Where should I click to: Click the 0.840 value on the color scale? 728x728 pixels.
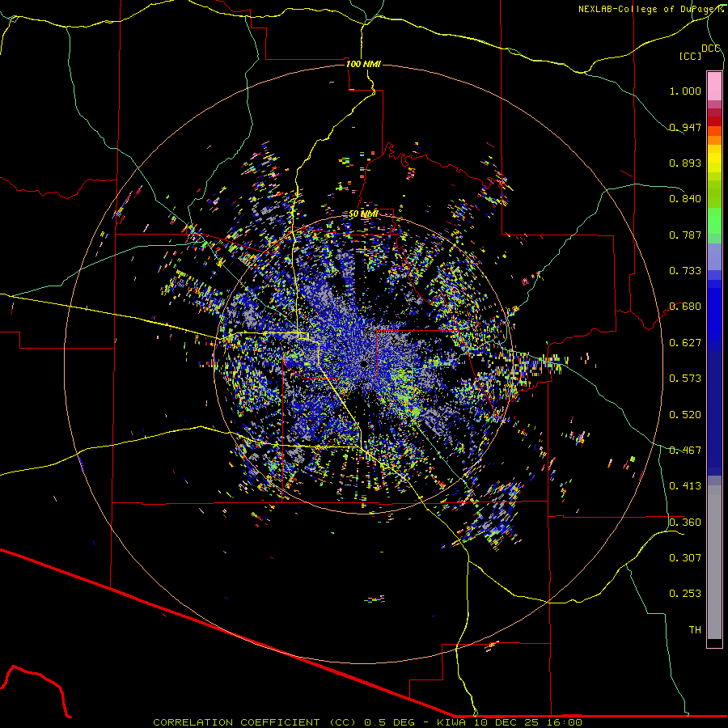coord(685,199)
